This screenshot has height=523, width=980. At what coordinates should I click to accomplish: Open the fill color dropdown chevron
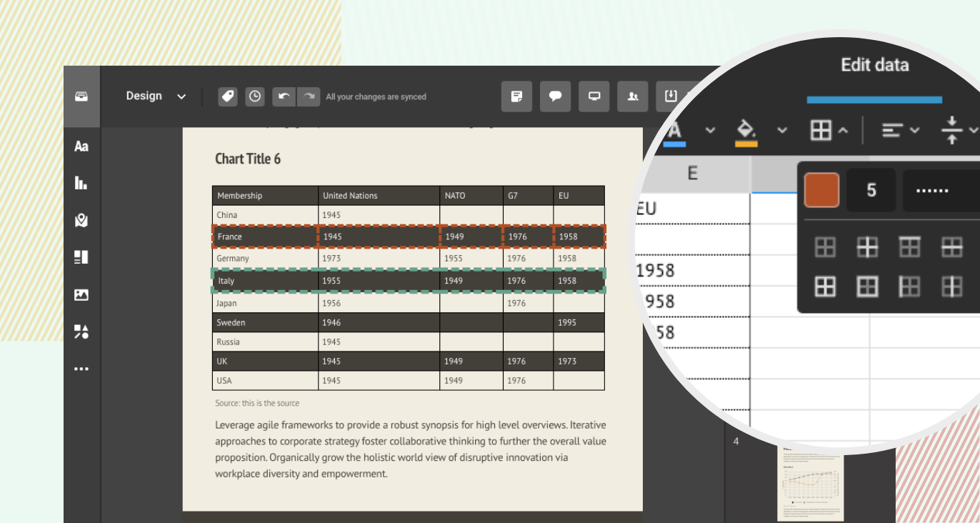(x=782, y=130)
